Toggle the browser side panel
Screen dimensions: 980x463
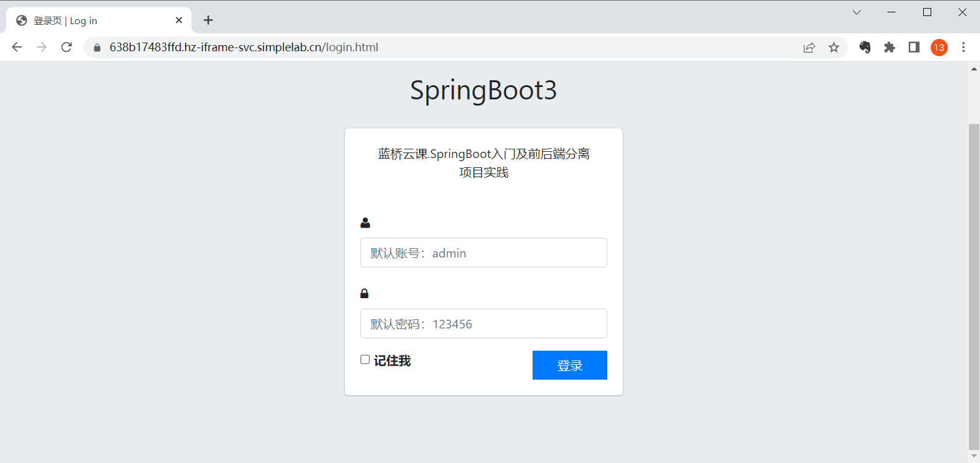(x=914, y=48)
